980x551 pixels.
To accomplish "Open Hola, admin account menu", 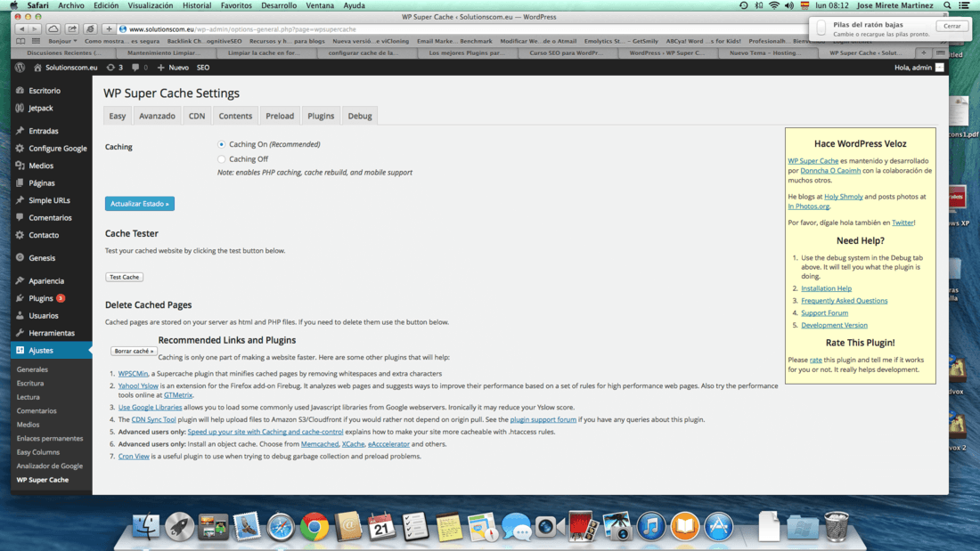I will 919,68.
